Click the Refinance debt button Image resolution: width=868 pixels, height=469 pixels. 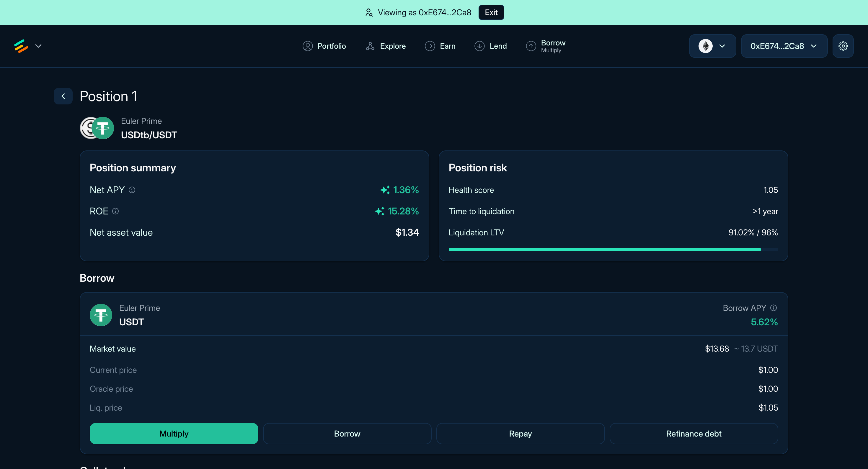(x=694, y=434)
